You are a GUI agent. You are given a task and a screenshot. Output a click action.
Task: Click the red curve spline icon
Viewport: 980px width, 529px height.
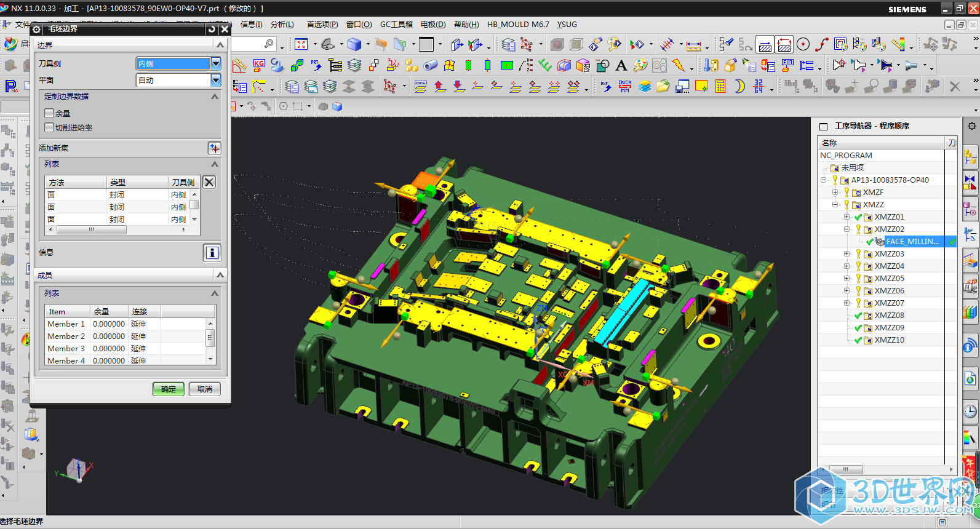[822, 44]
